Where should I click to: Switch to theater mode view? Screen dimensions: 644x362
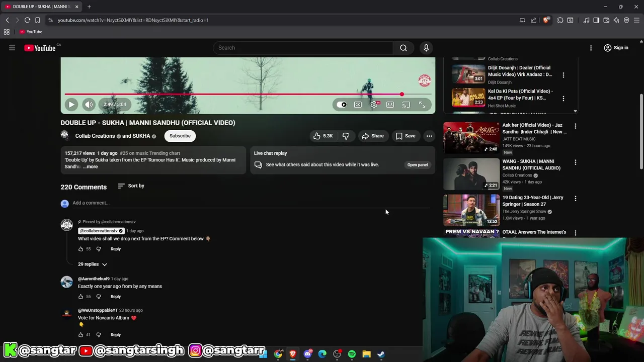390,105
